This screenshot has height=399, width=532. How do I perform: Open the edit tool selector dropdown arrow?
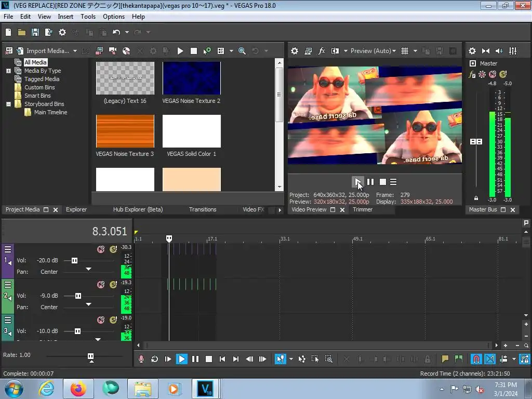coord(291,359)
